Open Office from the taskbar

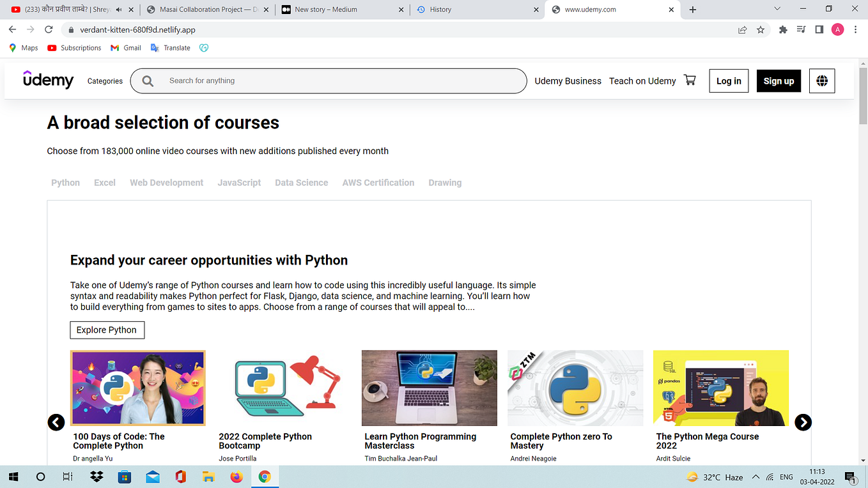[180, 477]
